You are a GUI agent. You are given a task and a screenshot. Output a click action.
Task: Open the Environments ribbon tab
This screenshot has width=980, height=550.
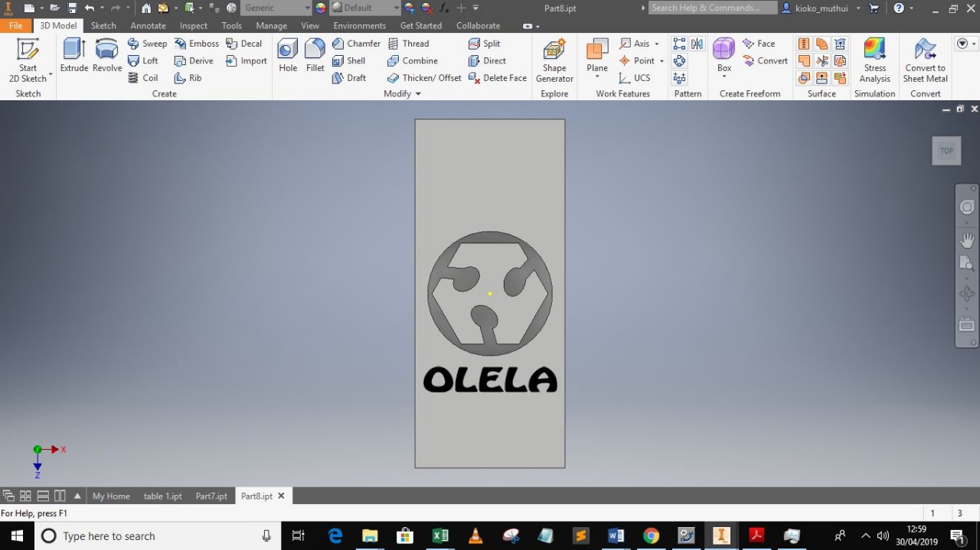pos(360,25)
